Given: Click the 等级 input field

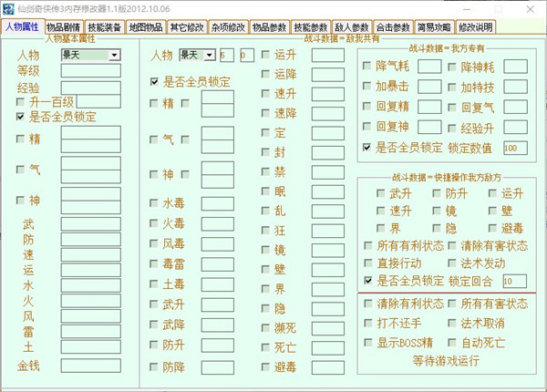Looking at the screenshot, I should point(90,70).
